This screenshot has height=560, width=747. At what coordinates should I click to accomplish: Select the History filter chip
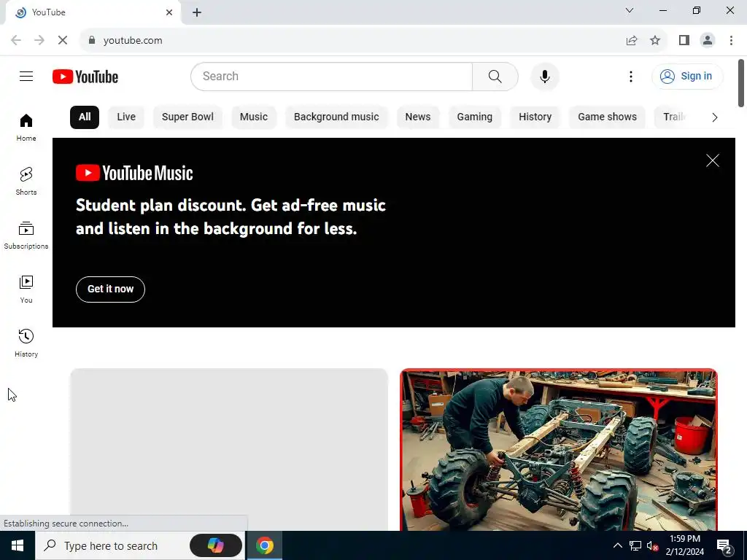click(535, 117)
